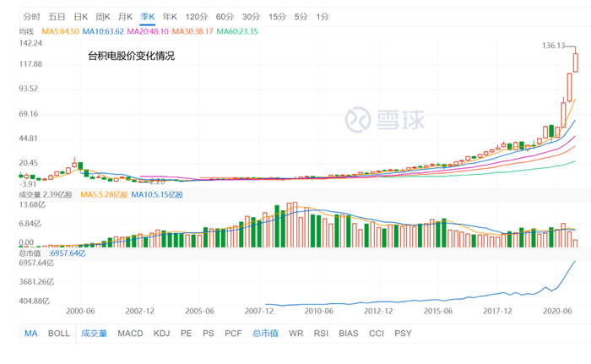Switch to 周K weekly chart
The image size is (591, 364).
[x=102, y=17]
